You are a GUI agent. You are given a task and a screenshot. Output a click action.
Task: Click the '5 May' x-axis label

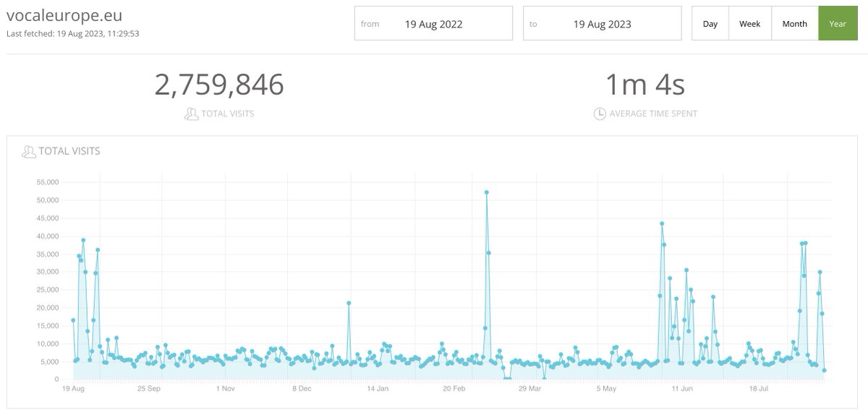point(606,388)
